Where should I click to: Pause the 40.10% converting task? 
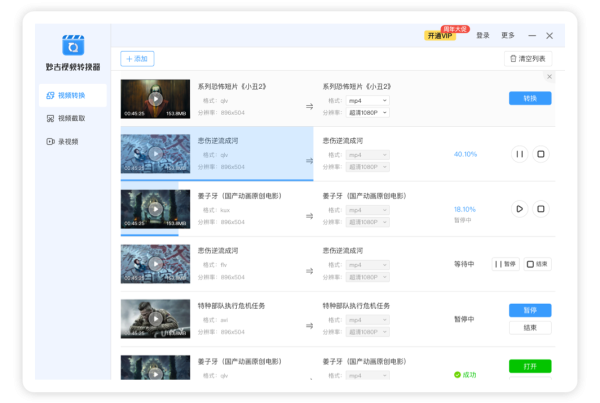pos(518,154)
